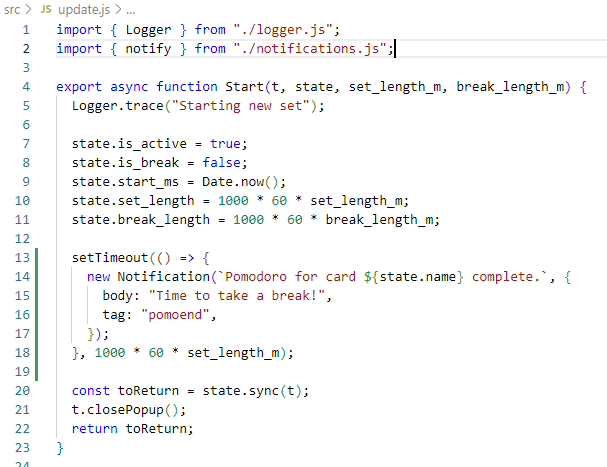
Task: Click the 'const' keyword on line 20
Action: pyautogui.click(x=91, y=390)
